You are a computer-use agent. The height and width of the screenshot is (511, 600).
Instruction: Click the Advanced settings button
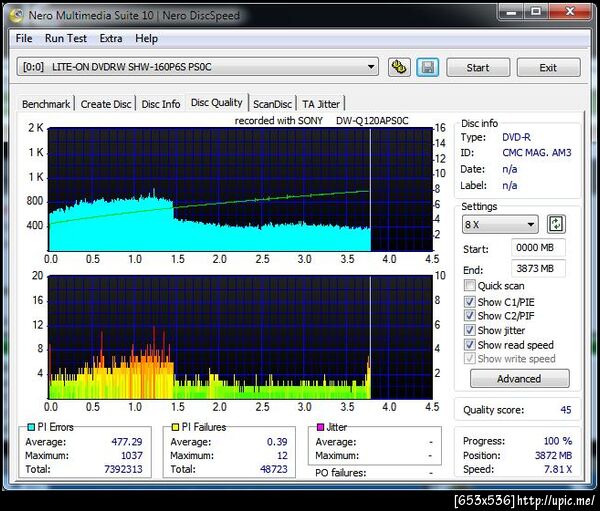coord(518,379)
